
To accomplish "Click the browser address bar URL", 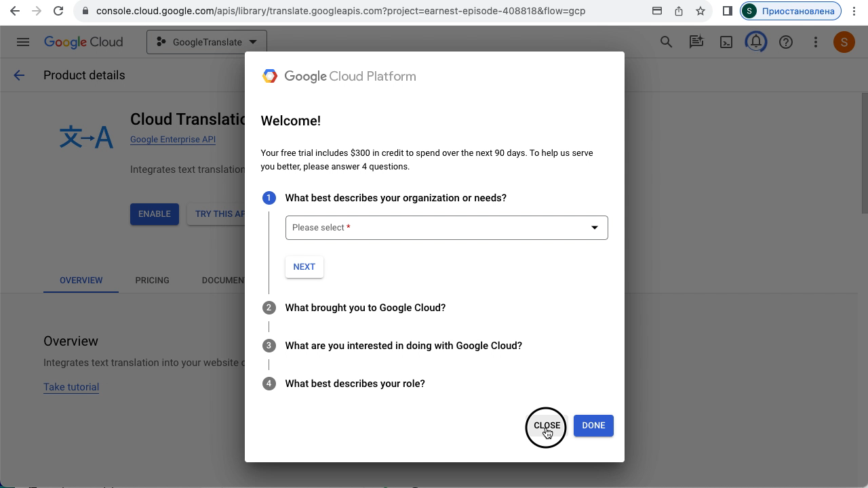I will [x=340, y=11].
